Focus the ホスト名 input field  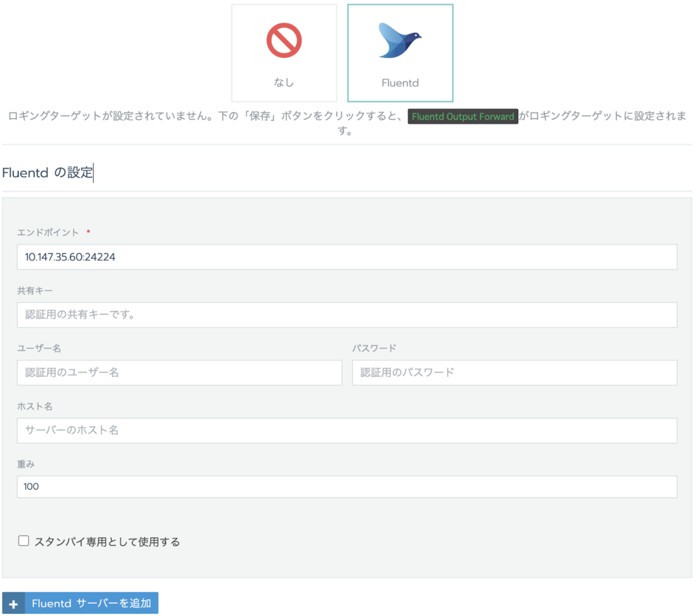pos(347,430)
